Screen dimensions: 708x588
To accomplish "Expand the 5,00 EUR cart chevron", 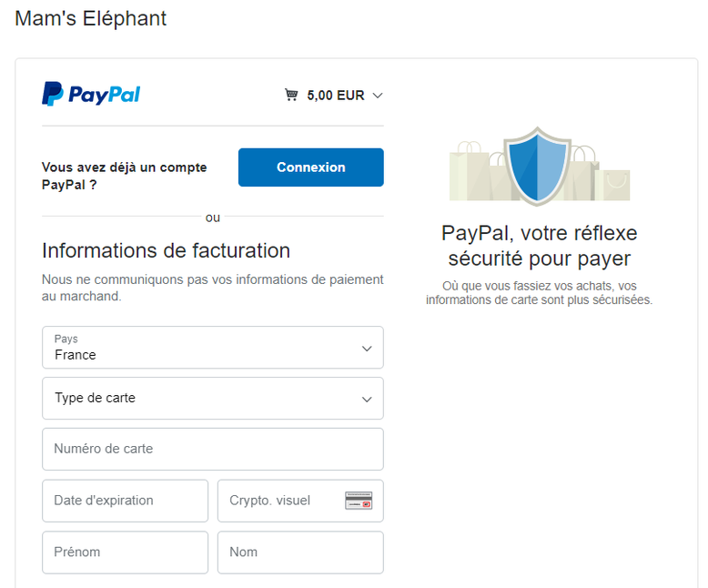I will tap(378, 96).
